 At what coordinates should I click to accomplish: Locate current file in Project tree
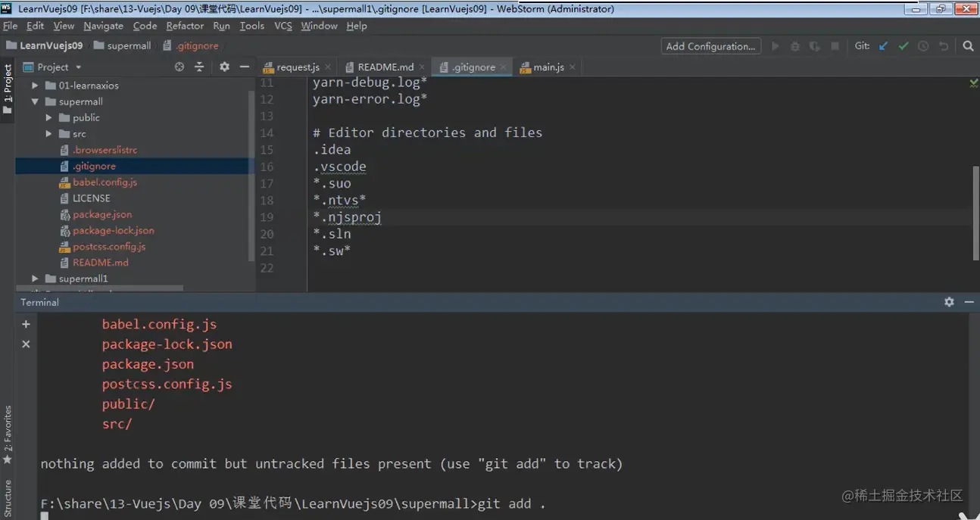click(179, 67)
